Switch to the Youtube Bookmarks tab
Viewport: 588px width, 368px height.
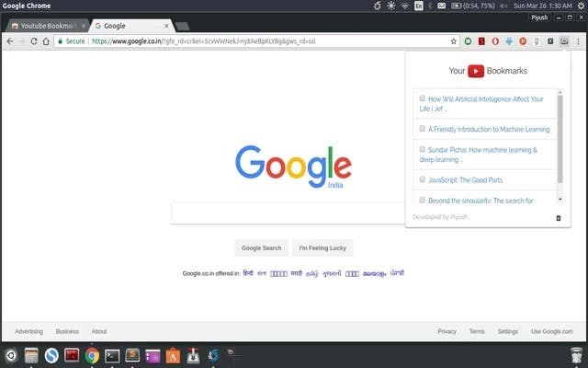(x=47, y=26)
